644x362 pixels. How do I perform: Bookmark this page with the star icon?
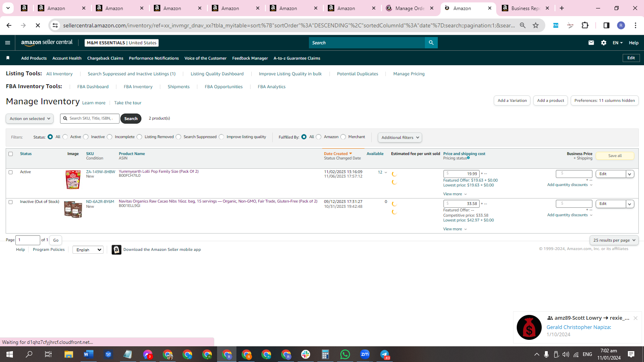tap(536, 25)
